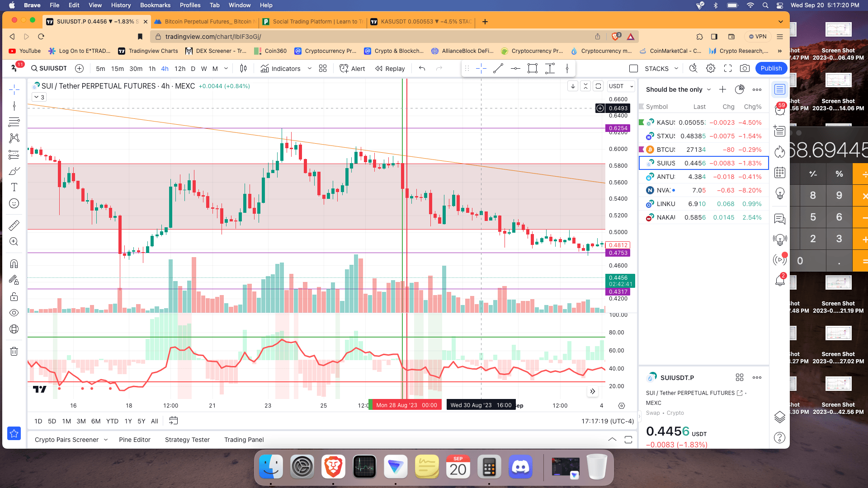Click the 0.6254 purple price label

coord(618,128)
